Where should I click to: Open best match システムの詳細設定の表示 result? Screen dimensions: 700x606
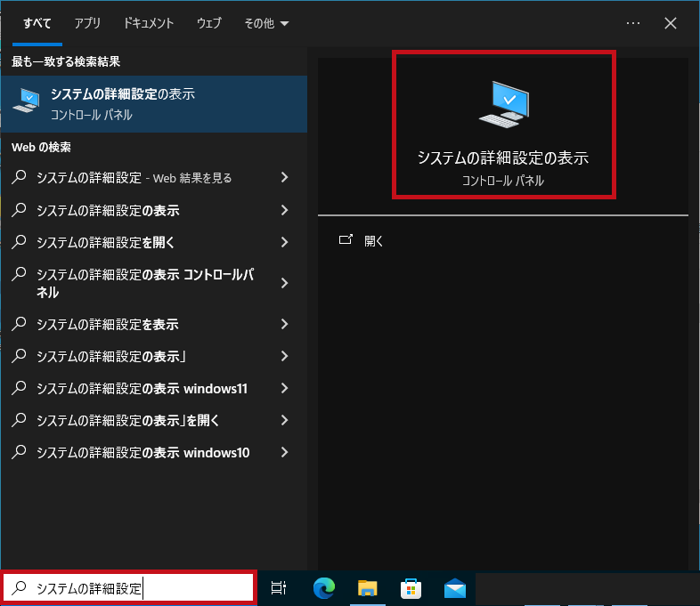(154, 104)
